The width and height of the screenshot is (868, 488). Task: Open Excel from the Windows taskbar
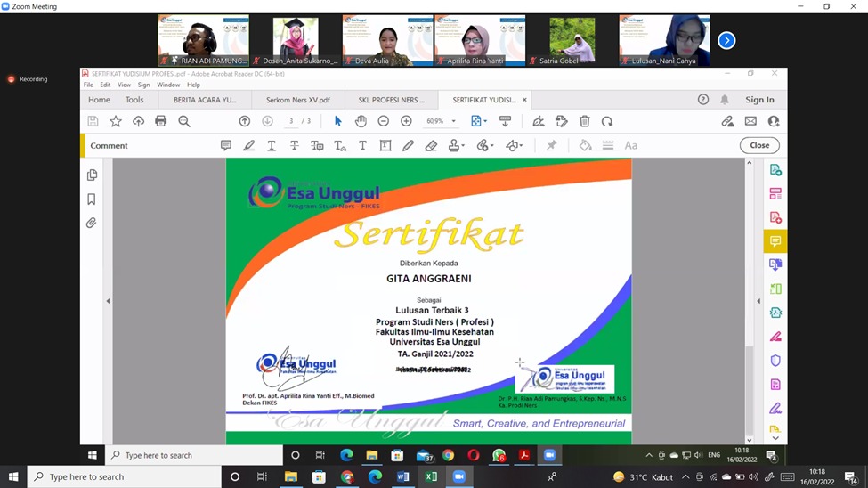coord(431,477)
